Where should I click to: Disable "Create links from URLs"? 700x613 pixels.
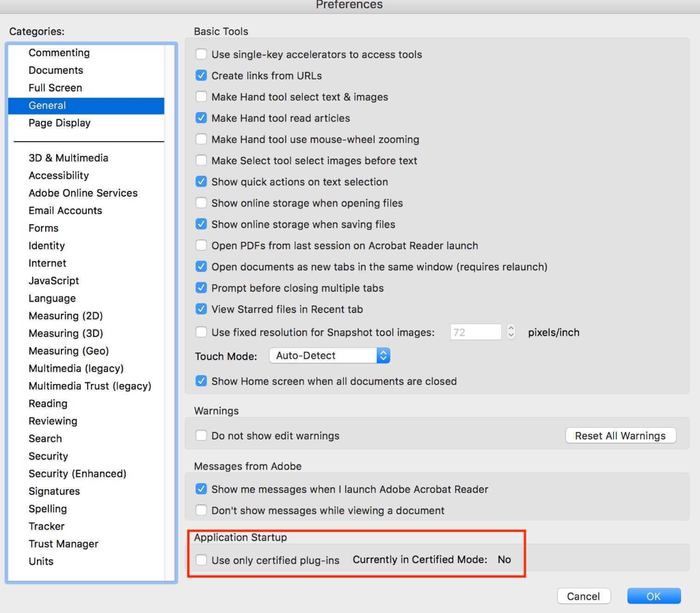pyautogui.click(x=201, y=75)
